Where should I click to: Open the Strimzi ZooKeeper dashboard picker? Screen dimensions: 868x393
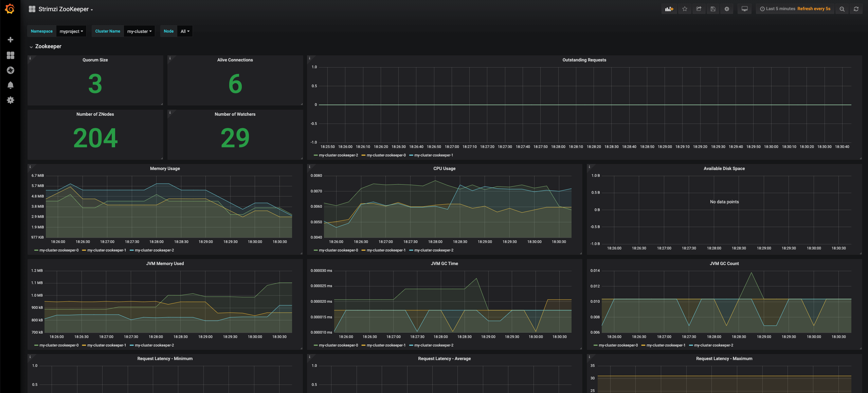point(61,9)
